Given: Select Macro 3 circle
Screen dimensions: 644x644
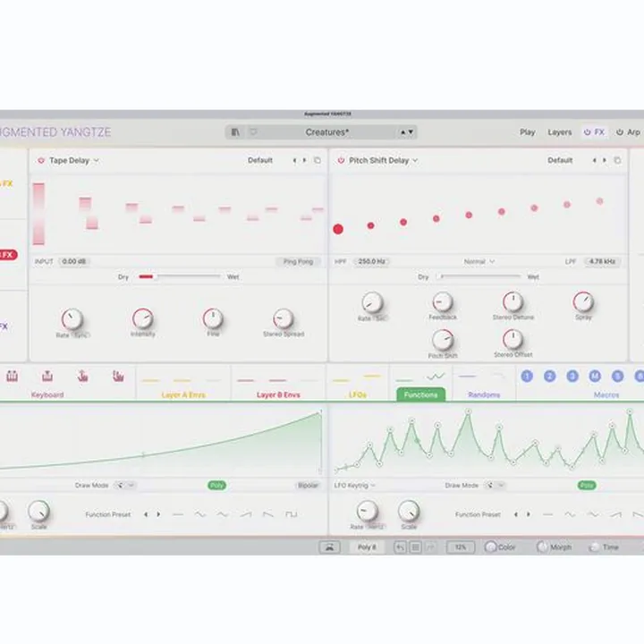Looking at the screenshot, I should coord(572,376).
